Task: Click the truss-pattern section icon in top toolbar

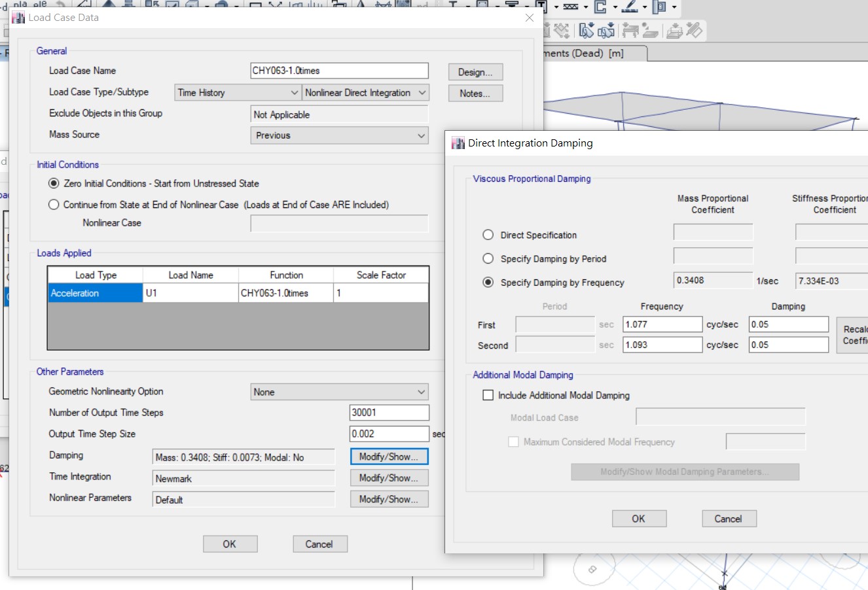Action: pyautogui.click(x=571, y=7)
